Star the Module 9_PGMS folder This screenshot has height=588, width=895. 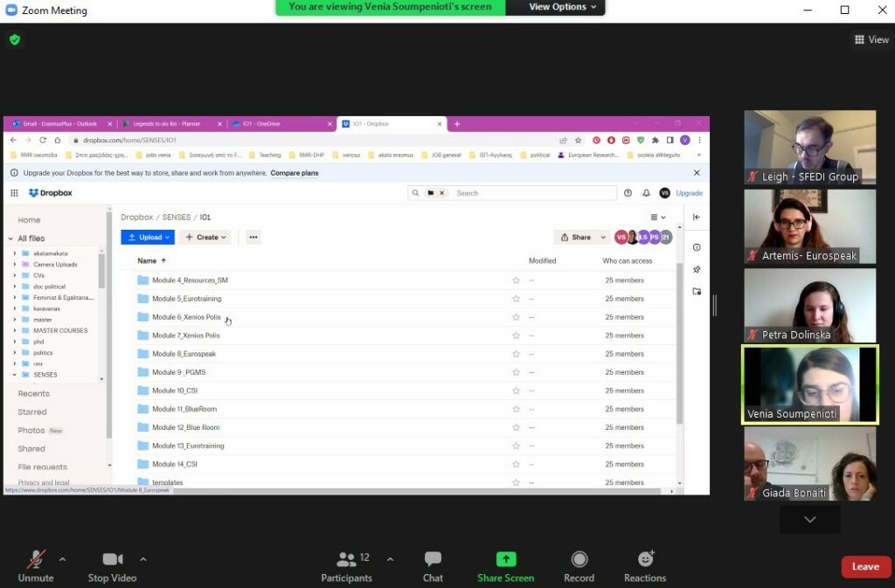[x=516, y=372]
